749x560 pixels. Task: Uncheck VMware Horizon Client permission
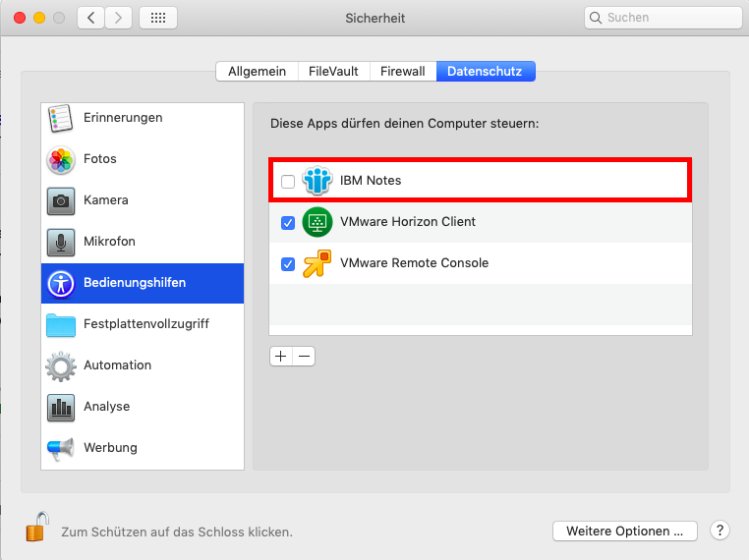[288, 222]
